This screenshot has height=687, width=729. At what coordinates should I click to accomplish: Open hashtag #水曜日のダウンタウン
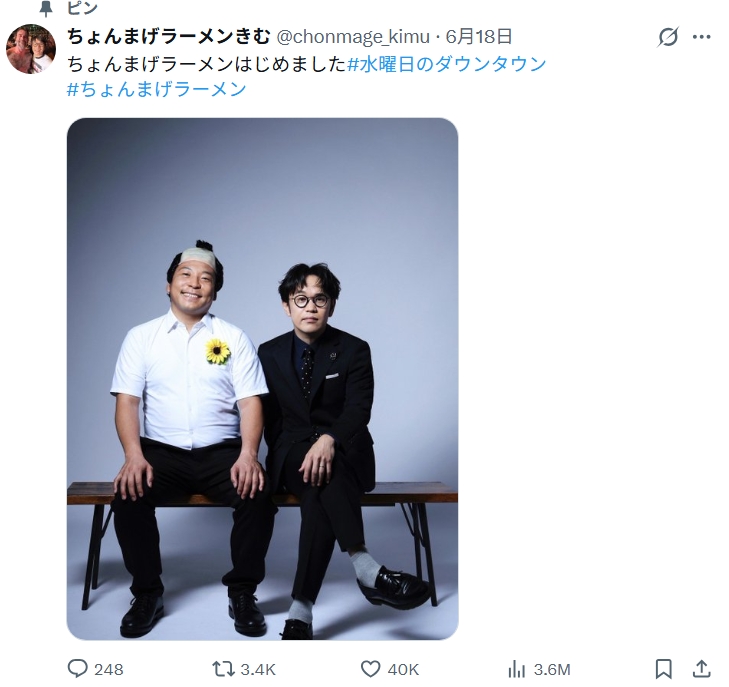[x=446, y=64]
